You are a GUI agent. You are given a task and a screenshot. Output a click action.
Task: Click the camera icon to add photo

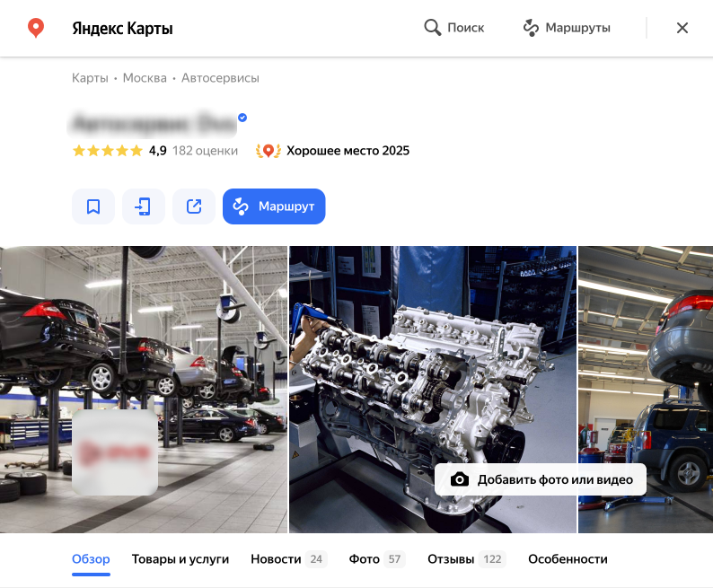click(460, 479)
